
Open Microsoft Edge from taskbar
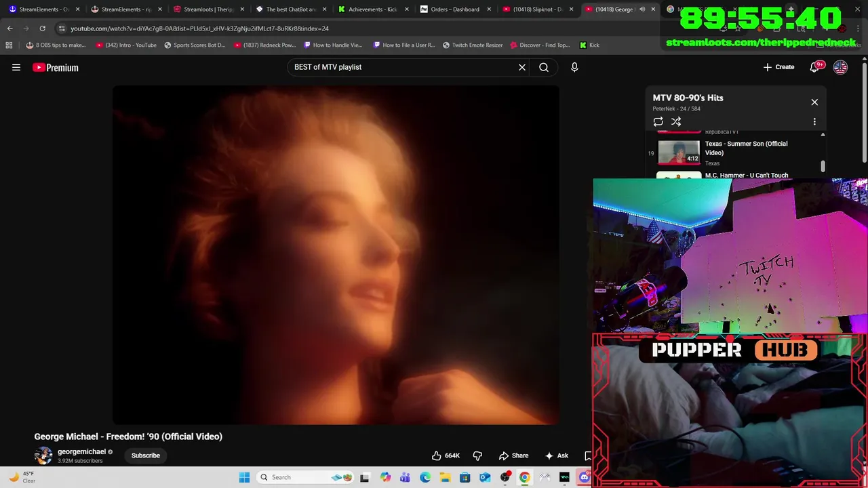point(425,477)
